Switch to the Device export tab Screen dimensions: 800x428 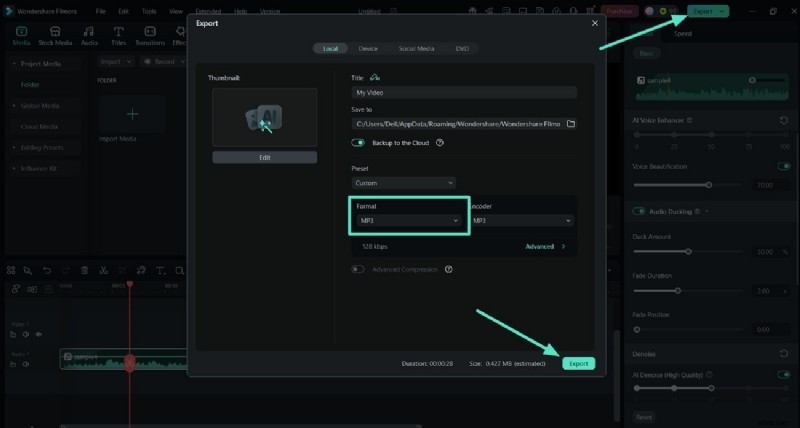[368, 48]
